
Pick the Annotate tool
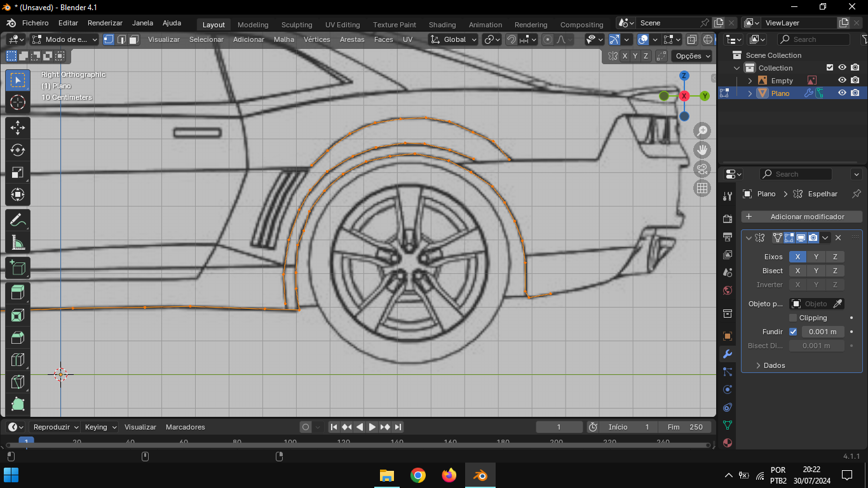18,220
